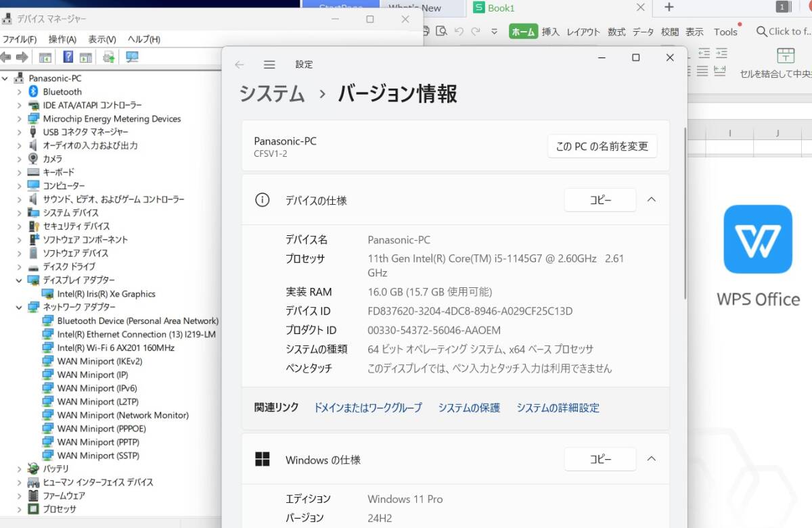Collapse the Windows の仕様 section chevron
812x528 pixels.
(x=651, y=459)
